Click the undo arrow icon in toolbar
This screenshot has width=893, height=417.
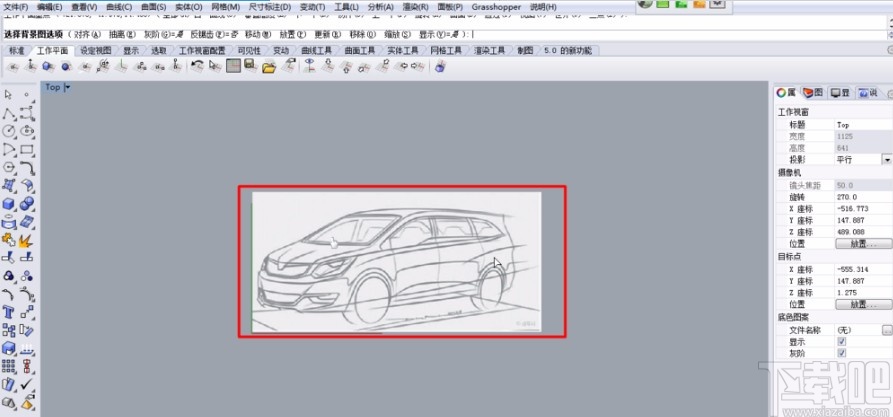(x=197, y=67)
